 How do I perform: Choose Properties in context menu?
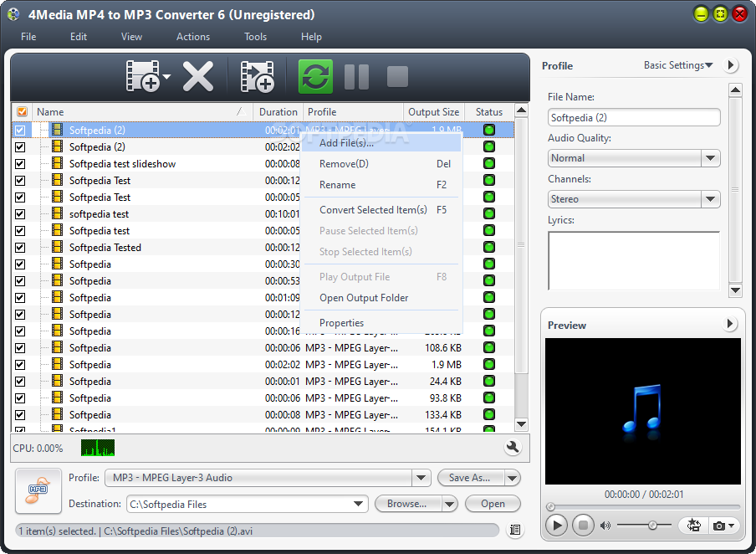tap(381, 323)
